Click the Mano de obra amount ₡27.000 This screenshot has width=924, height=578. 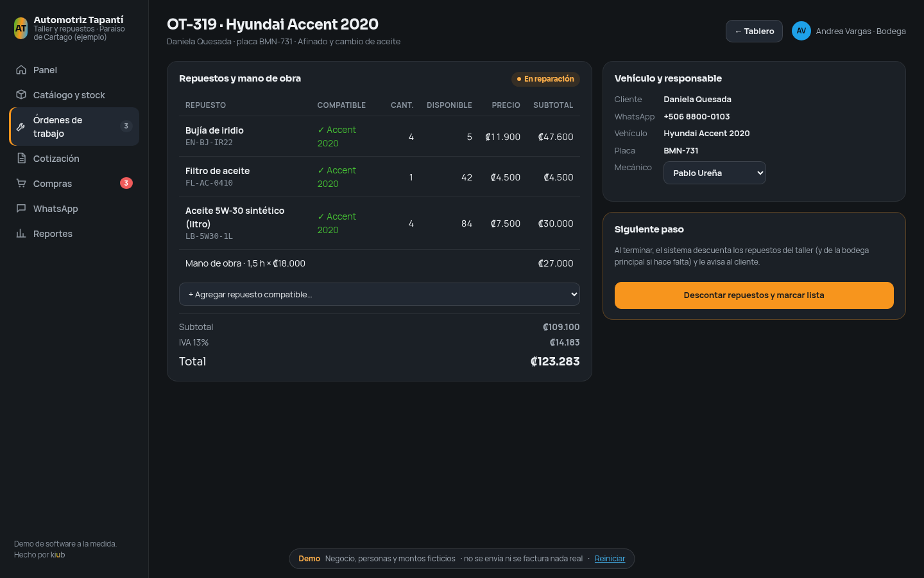[x=556, y=263]
